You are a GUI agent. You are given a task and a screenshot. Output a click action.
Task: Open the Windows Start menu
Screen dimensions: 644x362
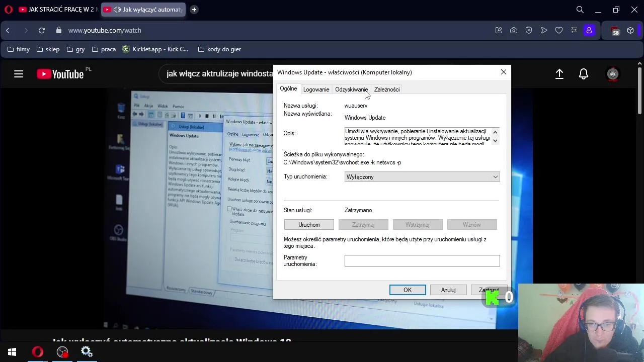[x=12, y=352]
